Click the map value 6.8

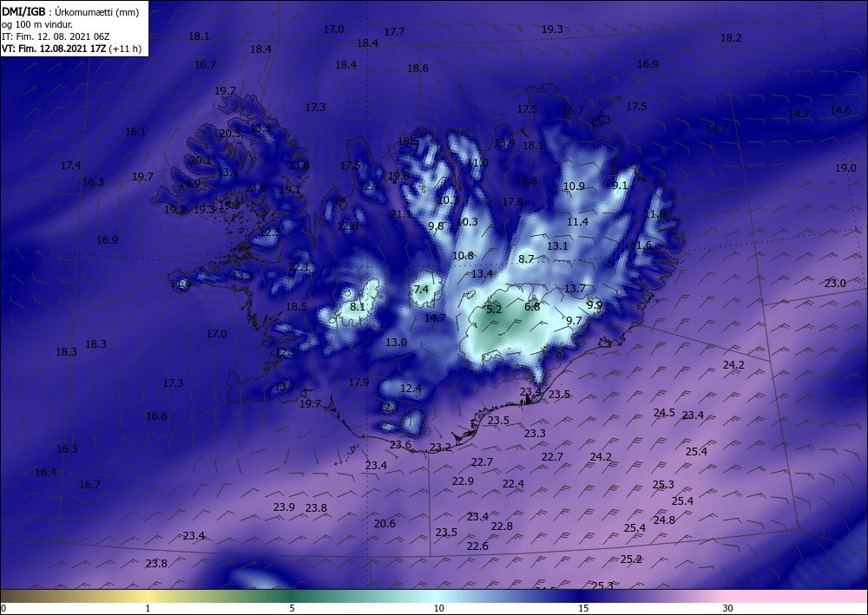click(532, 306)
